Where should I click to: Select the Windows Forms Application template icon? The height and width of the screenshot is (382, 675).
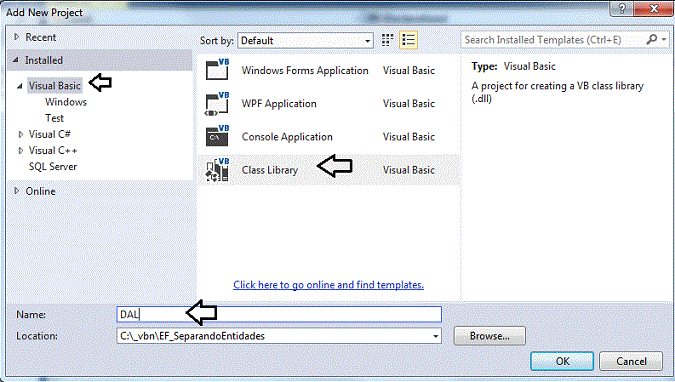(x=217, y=70)
